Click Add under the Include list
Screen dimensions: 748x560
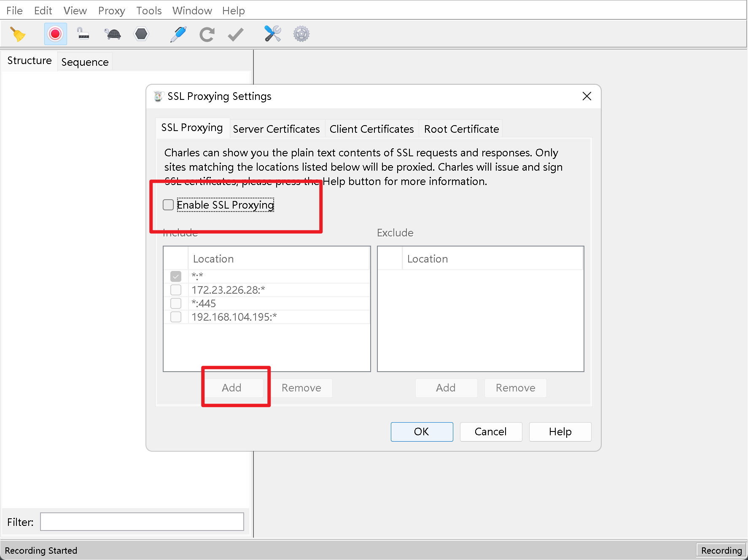point(232,388)
